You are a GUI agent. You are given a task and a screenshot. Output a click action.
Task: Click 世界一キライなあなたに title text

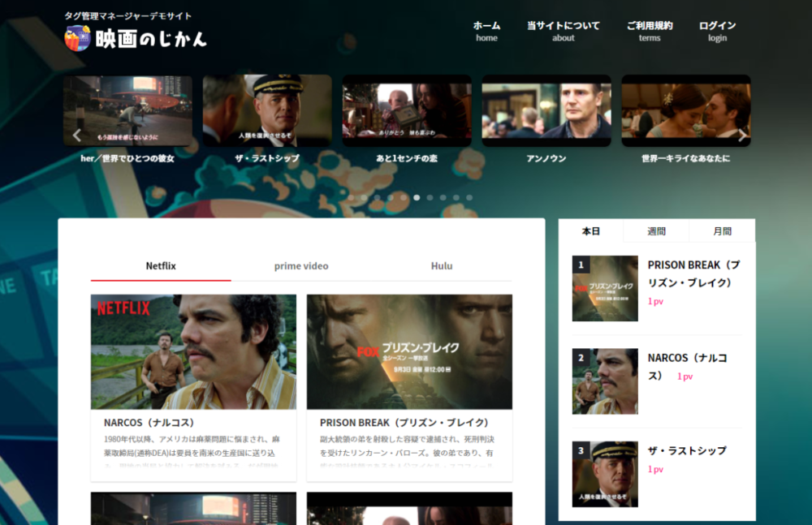pos(686,158)
